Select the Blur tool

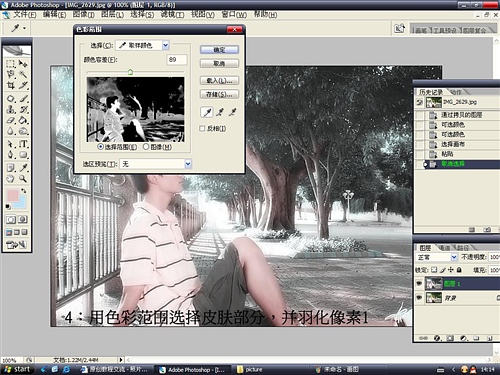coord(11,131)
